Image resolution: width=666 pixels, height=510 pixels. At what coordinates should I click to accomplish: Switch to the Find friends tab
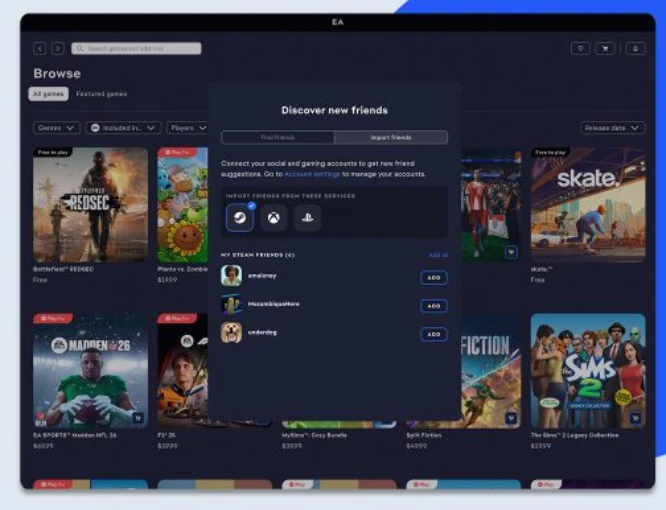pyautogui.click(x=278, y=137)
